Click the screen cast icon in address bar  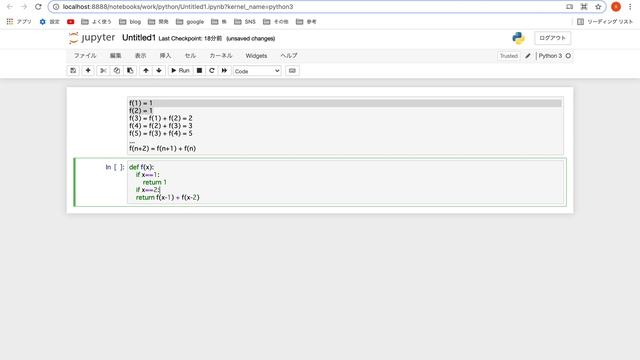(x=569, y=7)
